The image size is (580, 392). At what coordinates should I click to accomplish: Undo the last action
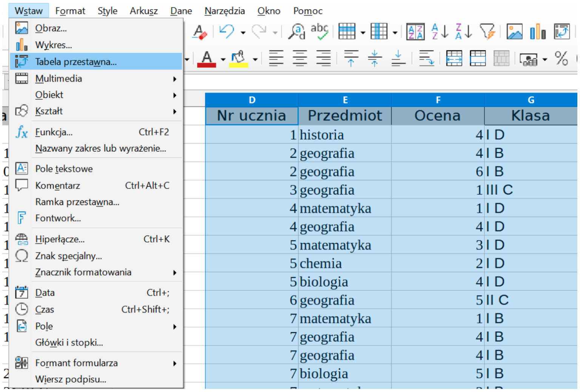pos(227,32)
